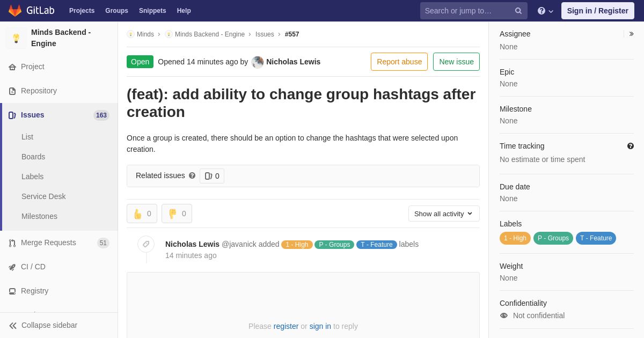The height and width of the screenshot is (338, 644).
Task: Click the Nicholas Lewis author link in header
Action: click(293, 62)
